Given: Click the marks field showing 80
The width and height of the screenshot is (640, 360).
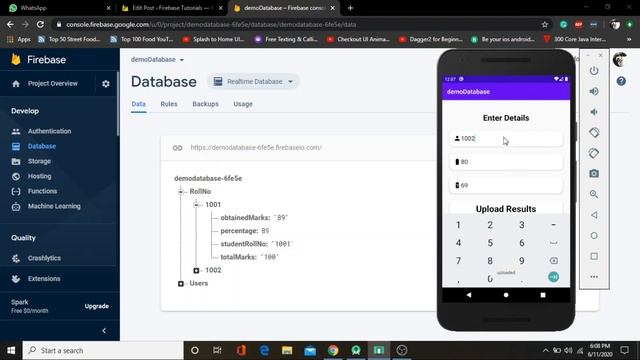Looking at the screenshot, I should pos(506,162).
